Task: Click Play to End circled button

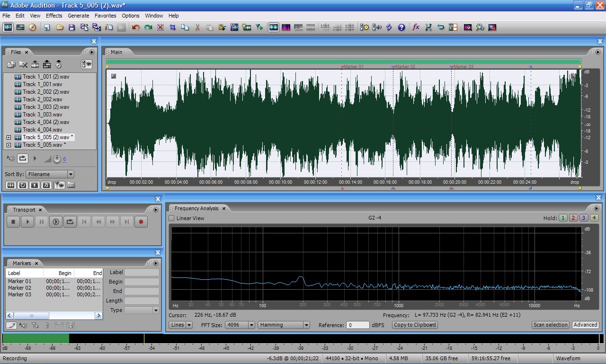Action: click(56, 222)
